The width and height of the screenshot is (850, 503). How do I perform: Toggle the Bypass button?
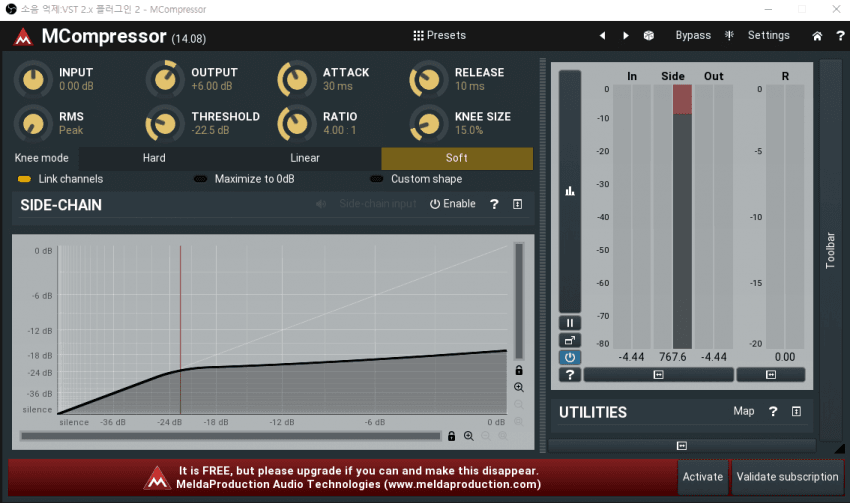[693, 35]
